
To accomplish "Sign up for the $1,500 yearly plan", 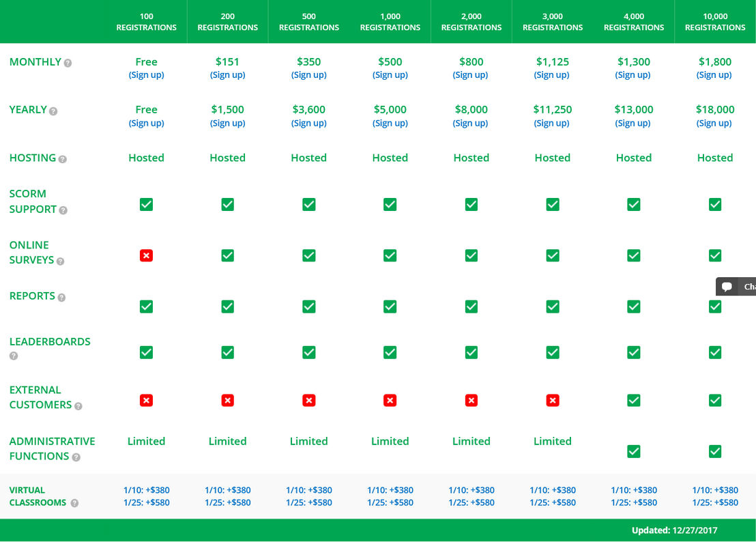I will pos(228,123).
